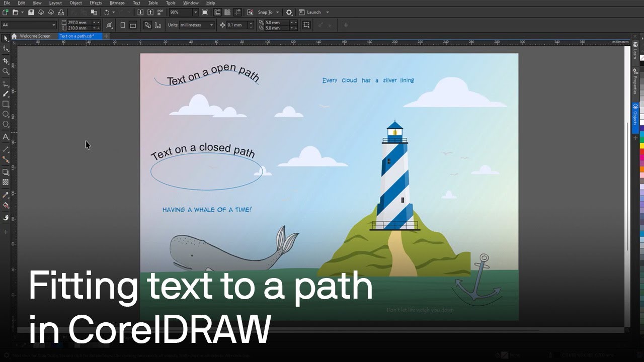Toggle Show rulers button
The image size is (644, 362).
pos(217,12)
